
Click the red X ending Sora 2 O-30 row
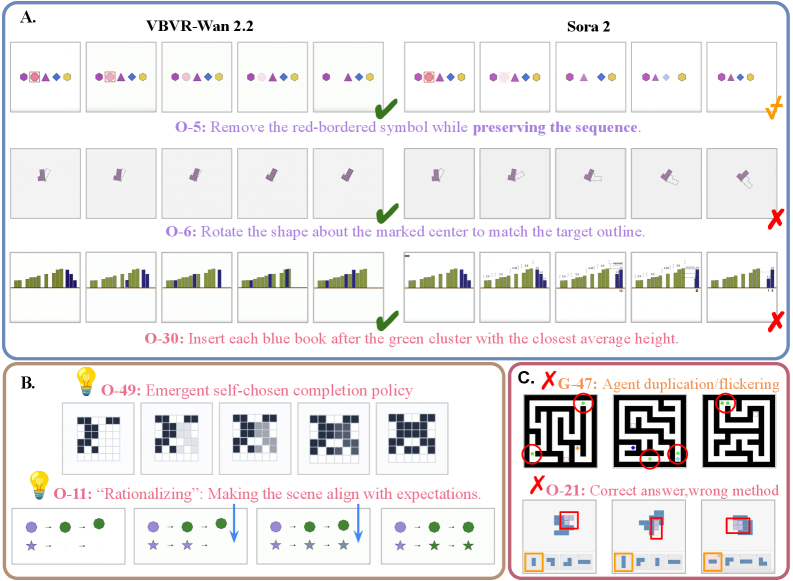pyautogui.click(x=776, y=322)
